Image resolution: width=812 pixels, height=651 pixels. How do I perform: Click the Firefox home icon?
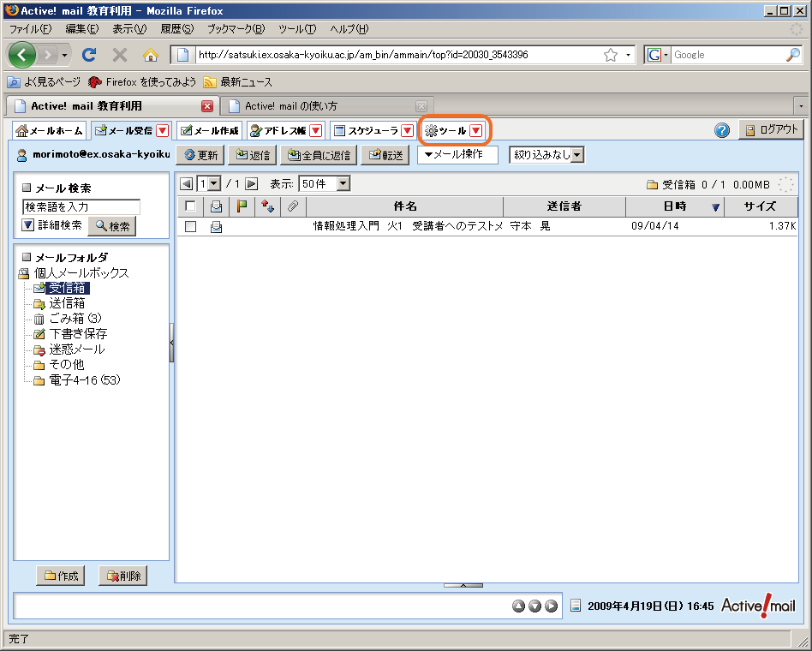pyautogui.click(x=151, y=55)
